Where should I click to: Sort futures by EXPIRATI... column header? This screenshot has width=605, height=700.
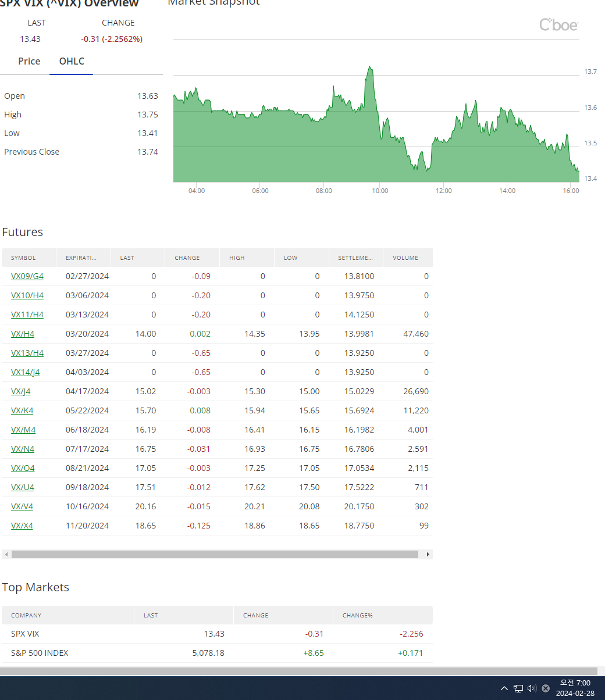pos(83,258)
